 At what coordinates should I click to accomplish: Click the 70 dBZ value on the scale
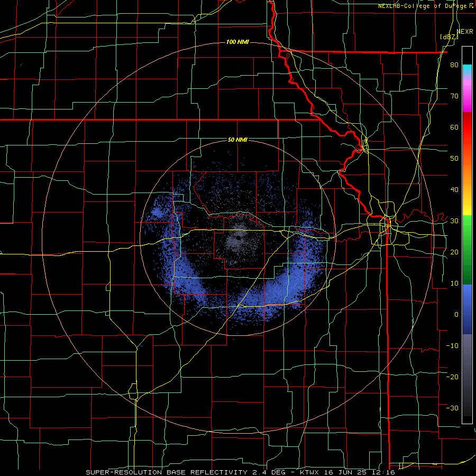[x=454, y=96]
